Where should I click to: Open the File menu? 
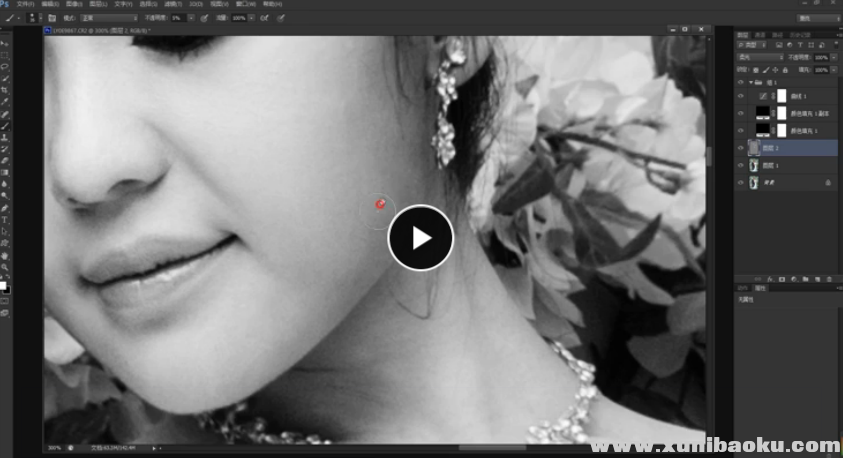coord(25,4)
